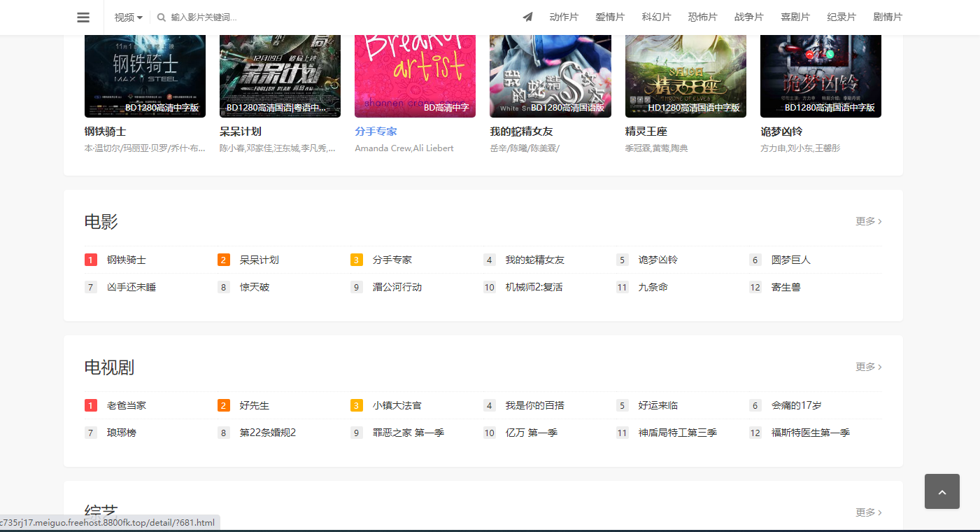This screenshot has height=532, width=980.
Task: Open the 恐怖片 category
Action: [702, 17]
